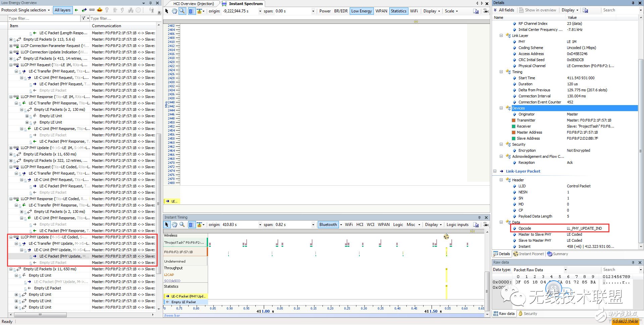This screenshot has width=644, height=325.
Task: Click WCI button in Instant Timing toolbar
Action: coord(370,225)
